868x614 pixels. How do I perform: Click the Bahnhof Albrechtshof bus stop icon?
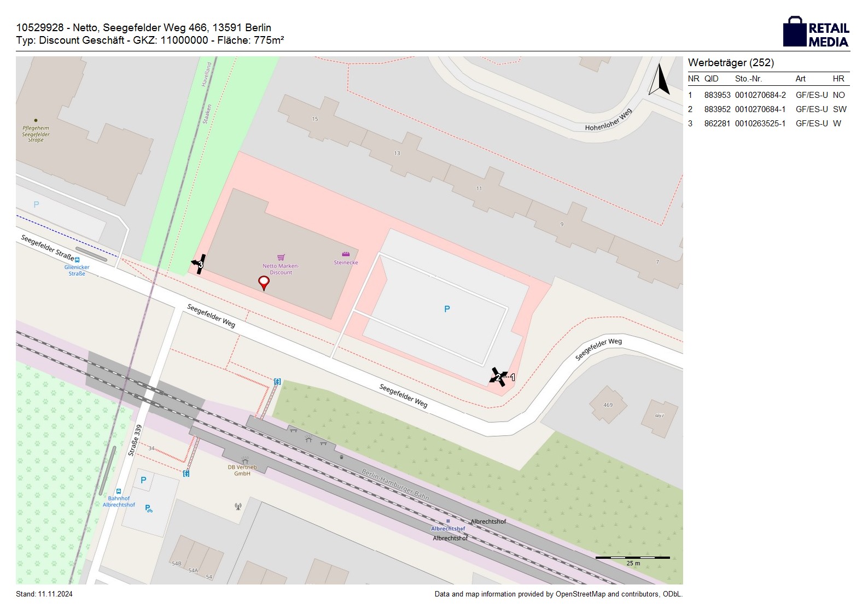click(x=119, y=491)
